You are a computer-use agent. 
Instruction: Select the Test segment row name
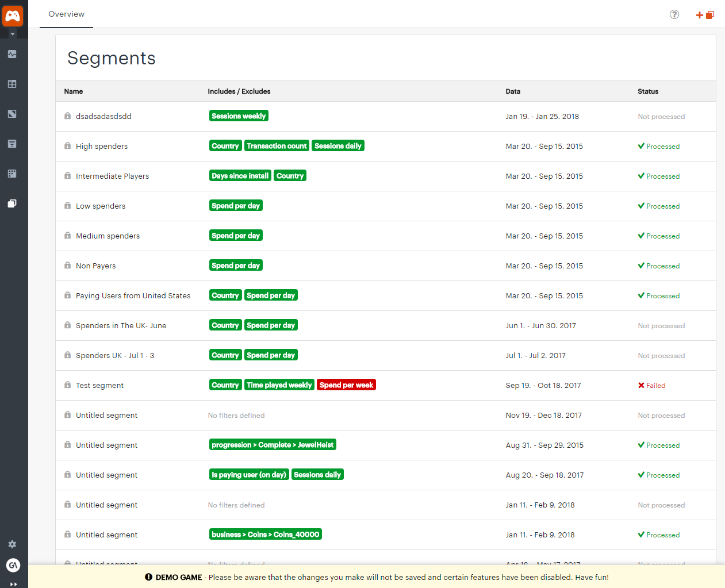99,385
